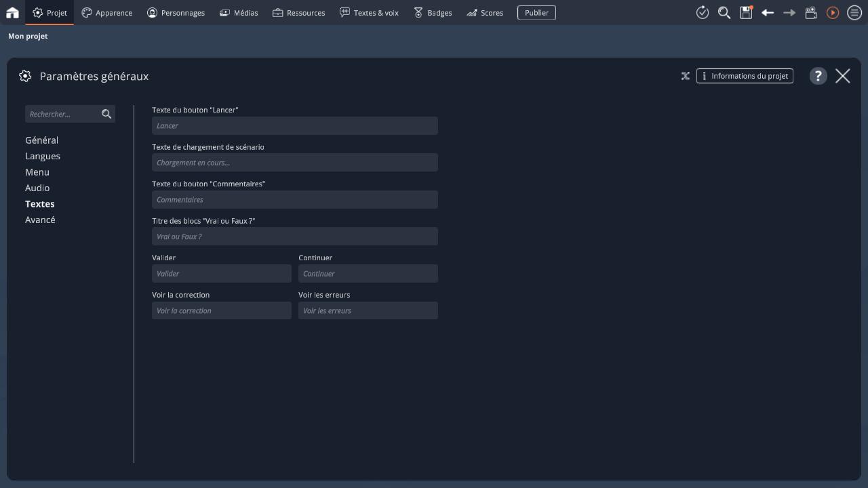Open the project validation check icon

[x=703, y=12]
